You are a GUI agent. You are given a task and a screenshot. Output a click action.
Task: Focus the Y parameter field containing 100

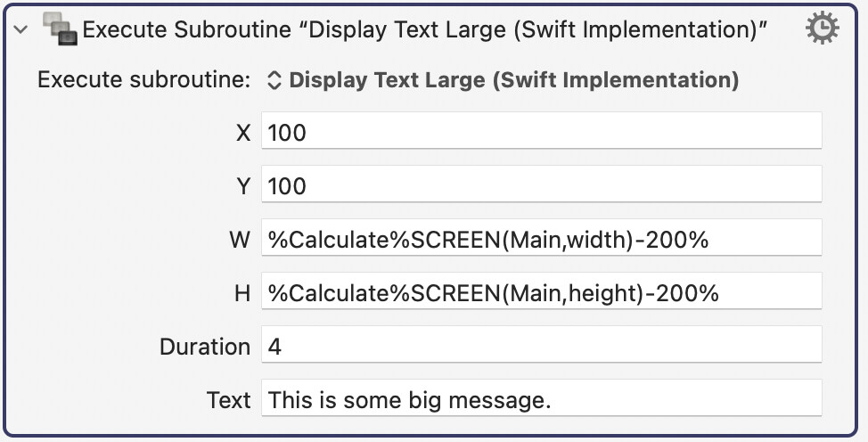tap(541, 186)
